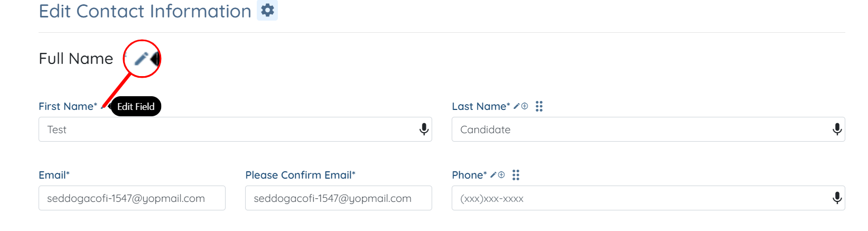
Task: Grab the six-dot drag handle beside Phone
Action: pyautogui.click(x=516, y=175)
